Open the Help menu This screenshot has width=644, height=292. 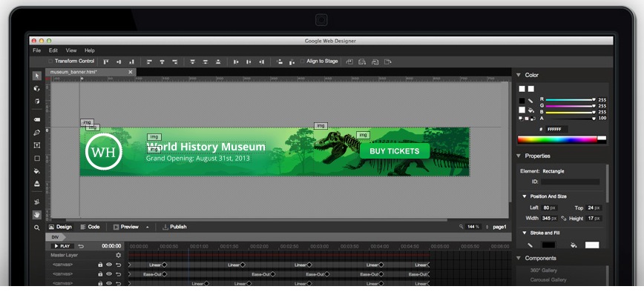pyautogui.click(x=90, y=50)
